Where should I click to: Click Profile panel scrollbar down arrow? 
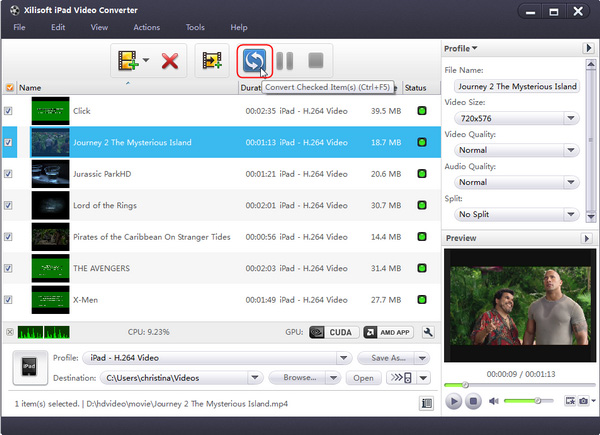(x=591, y=217)
